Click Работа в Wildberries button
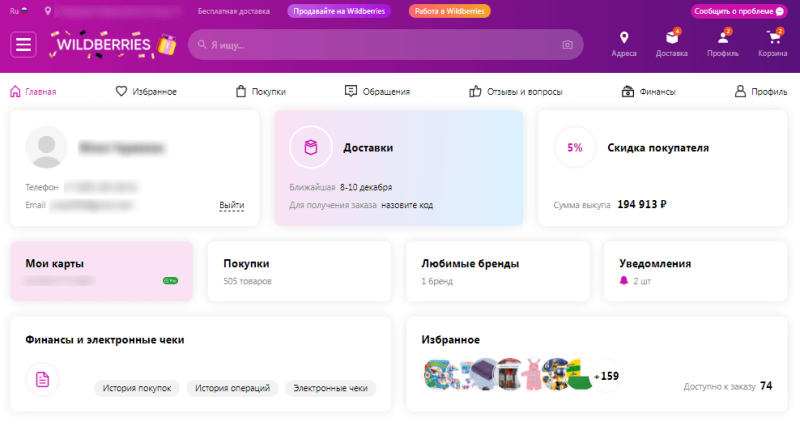This screenshot has width=800, height=439. point(449,11)
